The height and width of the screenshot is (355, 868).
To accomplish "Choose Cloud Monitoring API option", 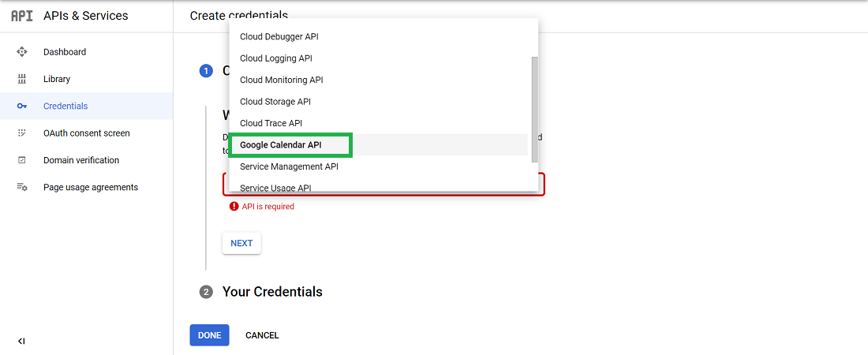I will pyautogui.click(x=379, y=80).
